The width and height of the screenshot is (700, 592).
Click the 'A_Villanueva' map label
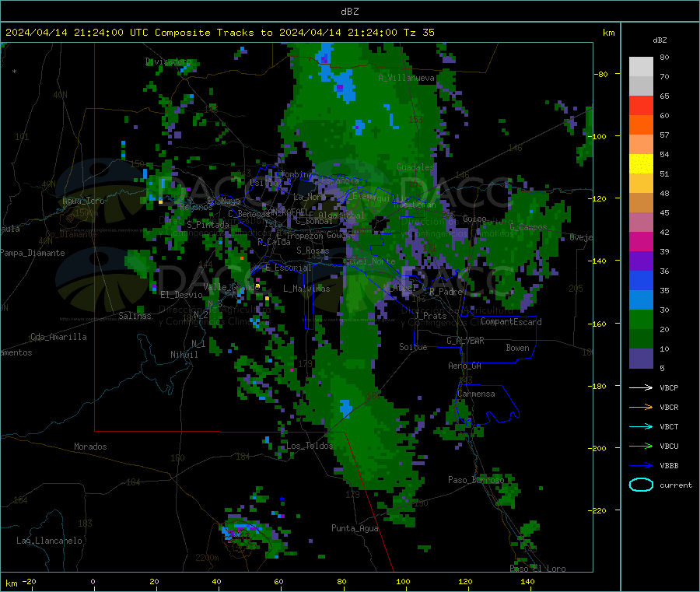pos(406,78)
